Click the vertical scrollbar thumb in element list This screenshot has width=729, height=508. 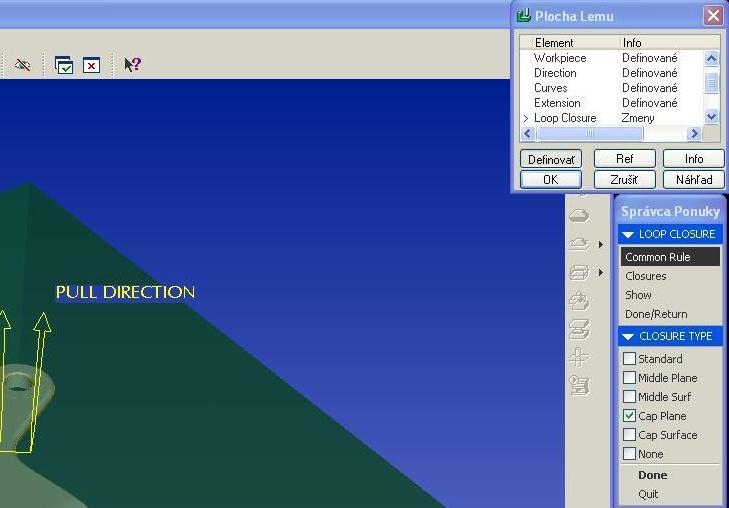(711, 82)
